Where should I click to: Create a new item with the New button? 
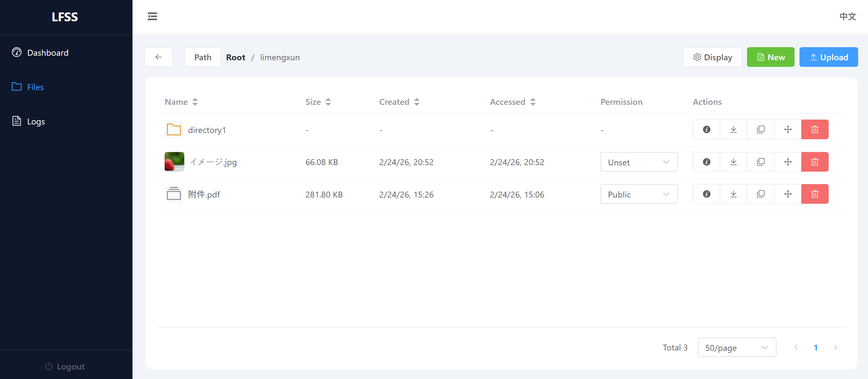[x=771, y=57]
